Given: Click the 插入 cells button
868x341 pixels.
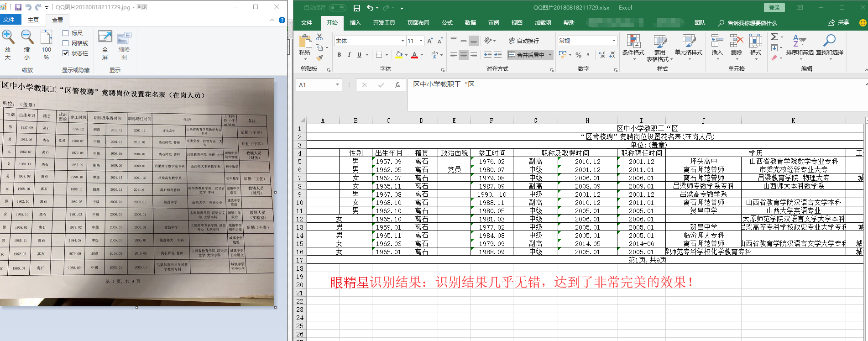Looking at the screenshot, I should (x=717, y=48).
